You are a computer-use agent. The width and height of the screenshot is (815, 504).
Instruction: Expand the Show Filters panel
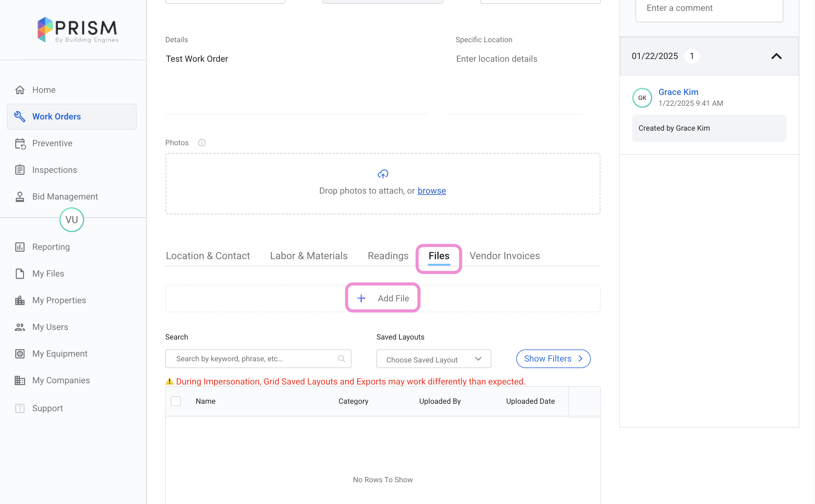(553, 359)
